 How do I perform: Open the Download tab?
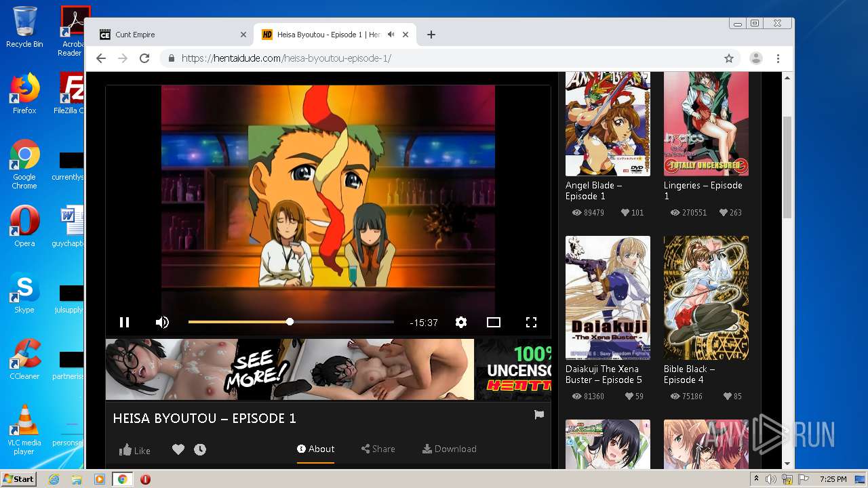[x=449, y=449]
